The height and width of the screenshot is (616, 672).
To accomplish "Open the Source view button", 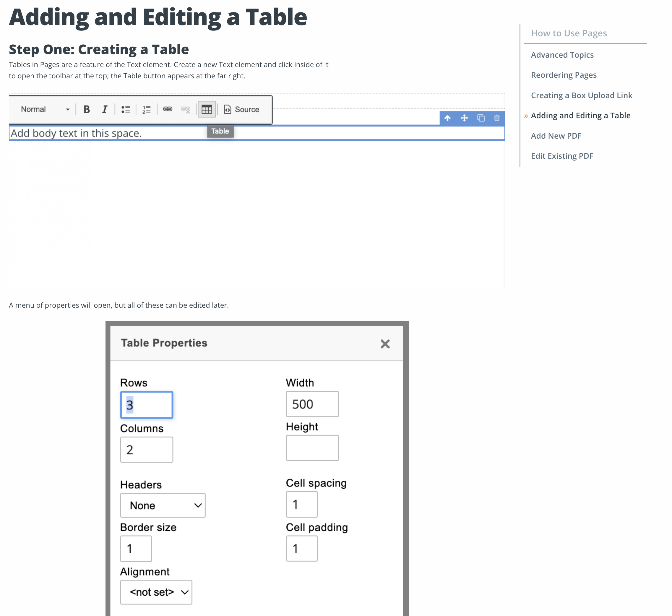I will [242, 109].
